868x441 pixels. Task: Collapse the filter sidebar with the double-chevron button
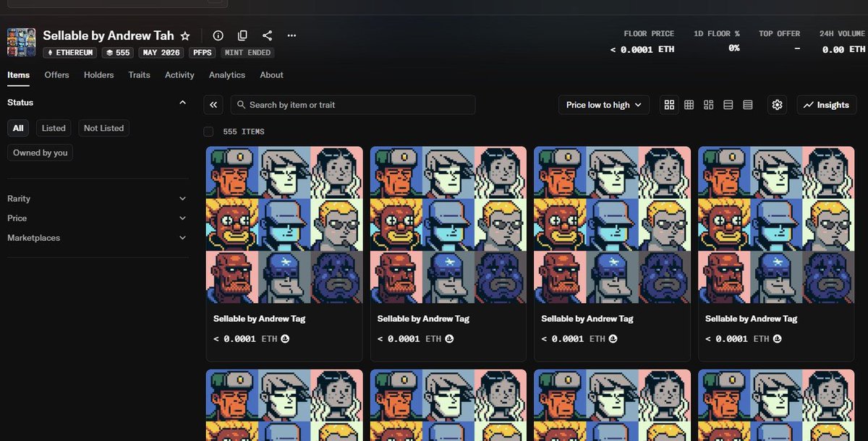(x=213, y=105)
